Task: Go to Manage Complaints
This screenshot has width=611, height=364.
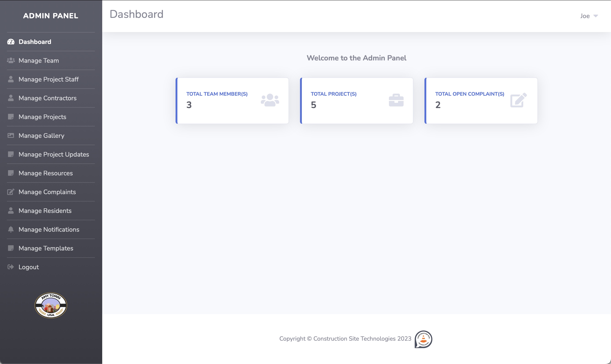Action: point(51,192)
